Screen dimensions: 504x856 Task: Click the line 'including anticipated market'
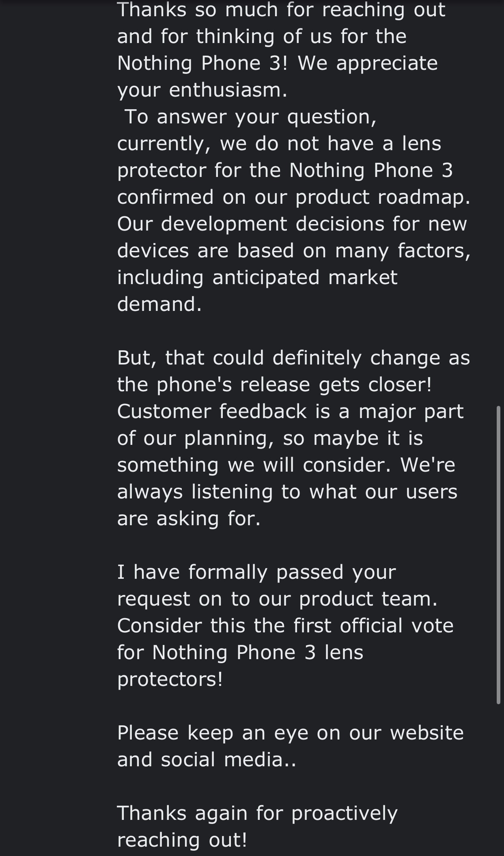point(257,278)
